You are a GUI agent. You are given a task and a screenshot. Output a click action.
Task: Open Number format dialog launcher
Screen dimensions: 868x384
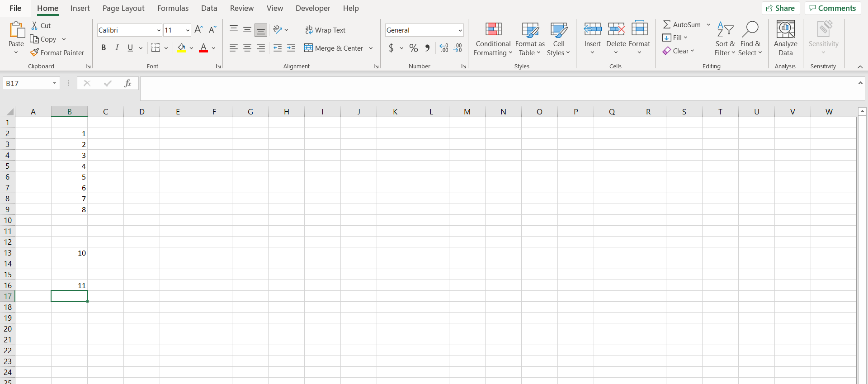click(x=464, y=66)
